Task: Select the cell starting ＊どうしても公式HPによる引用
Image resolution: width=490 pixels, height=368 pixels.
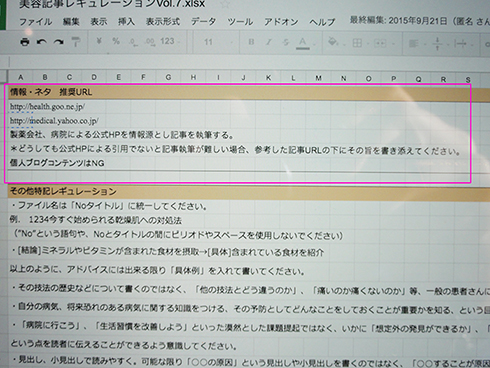Action: click(x=235, y=150)
